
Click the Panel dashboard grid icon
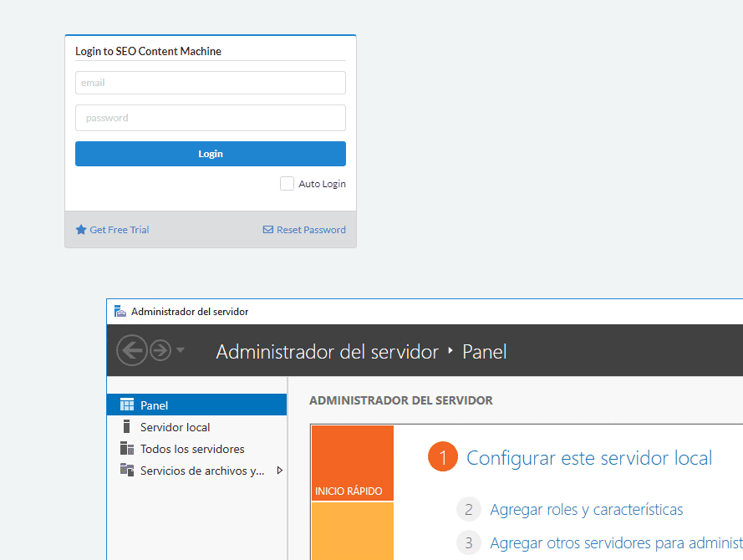tap(127, 405)
